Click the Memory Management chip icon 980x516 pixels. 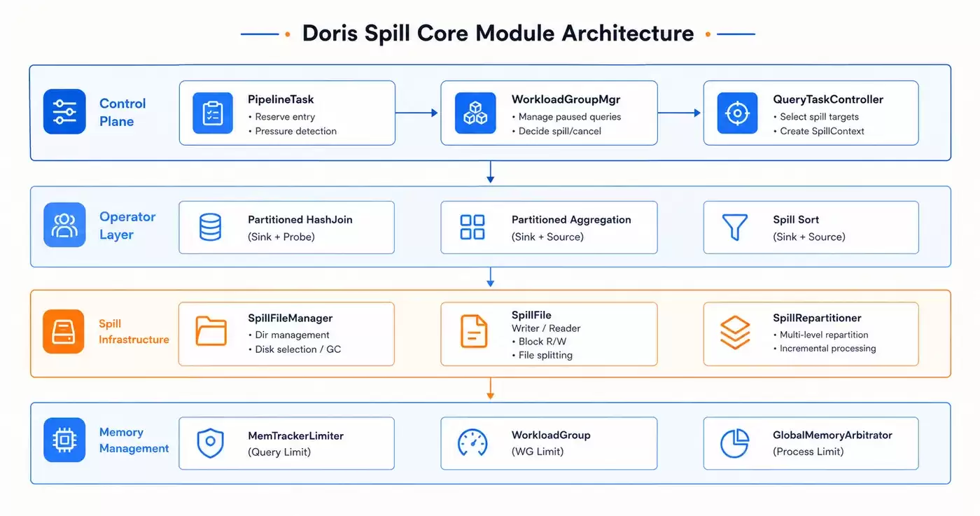click(x=64, y=440)
